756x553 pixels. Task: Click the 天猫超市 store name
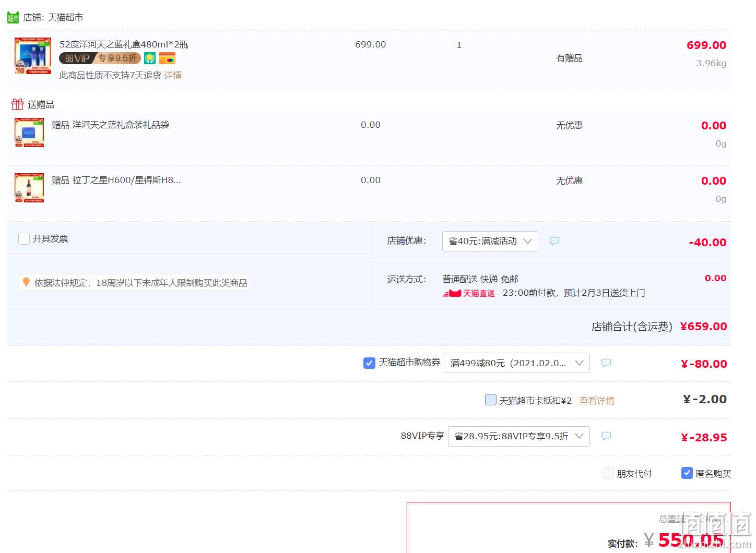pyautogui.click(x=65, y=17)
